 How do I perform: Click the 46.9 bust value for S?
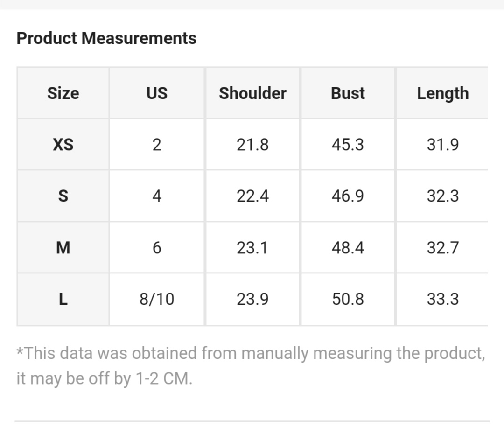348,196
